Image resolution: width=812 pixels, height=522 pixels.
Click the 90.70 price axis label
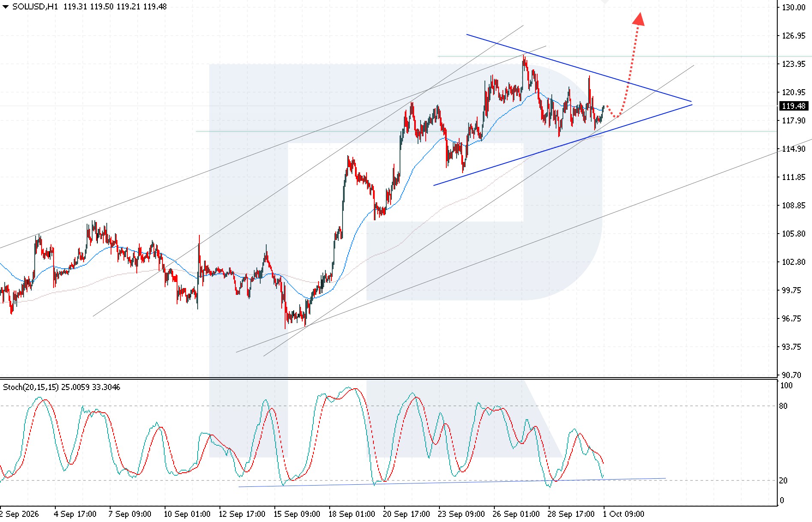coord(791,375)
